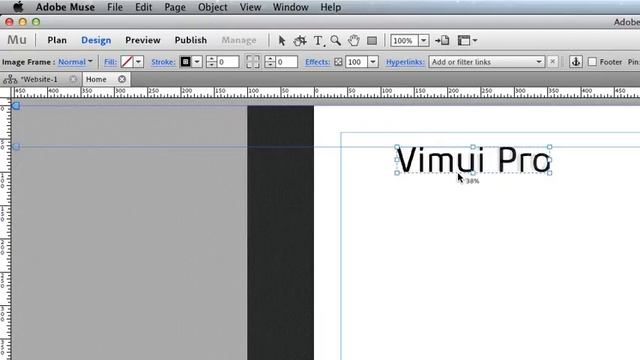The height and width of the screenshot is (360, 640).
Task: Switch to the Website-1 tab
Action: tap(39, 79)
